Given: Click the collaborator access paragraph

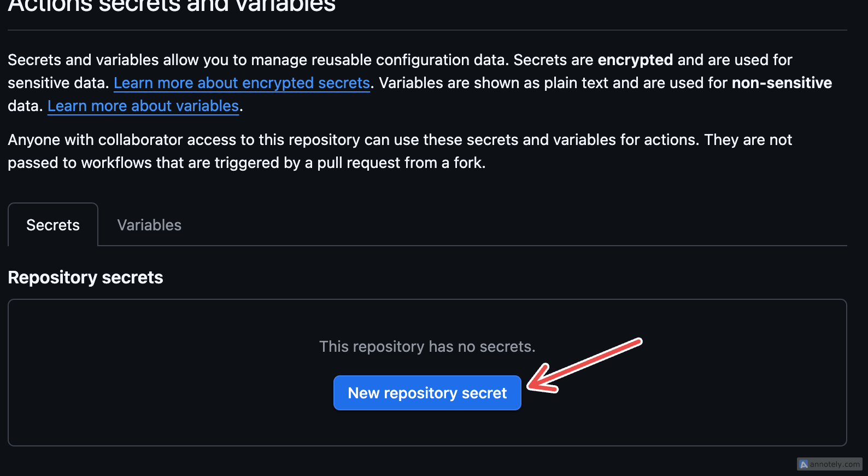Looking at the screenshot, I should pyautogui.click(x=400, y=152).
